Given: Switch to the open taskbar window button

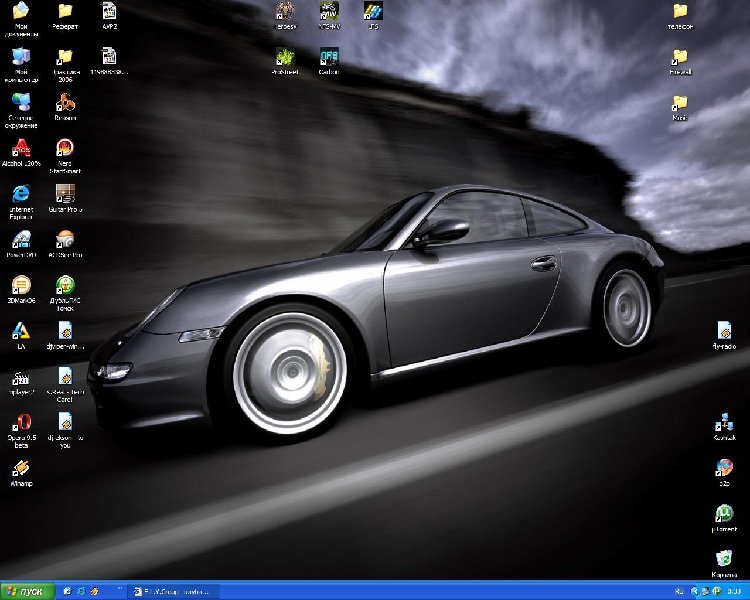Looking at the screenshot, I should (x=173, y=591).
